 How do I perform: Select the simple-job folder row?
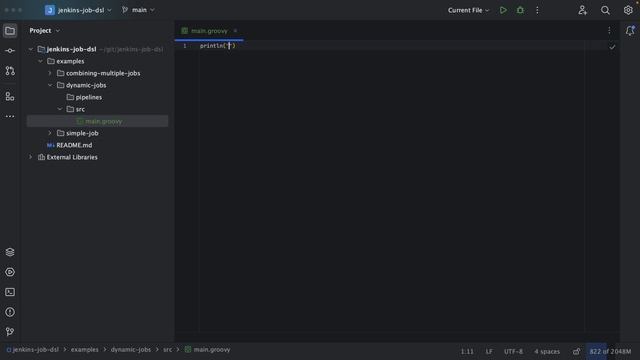pos(98,133)
